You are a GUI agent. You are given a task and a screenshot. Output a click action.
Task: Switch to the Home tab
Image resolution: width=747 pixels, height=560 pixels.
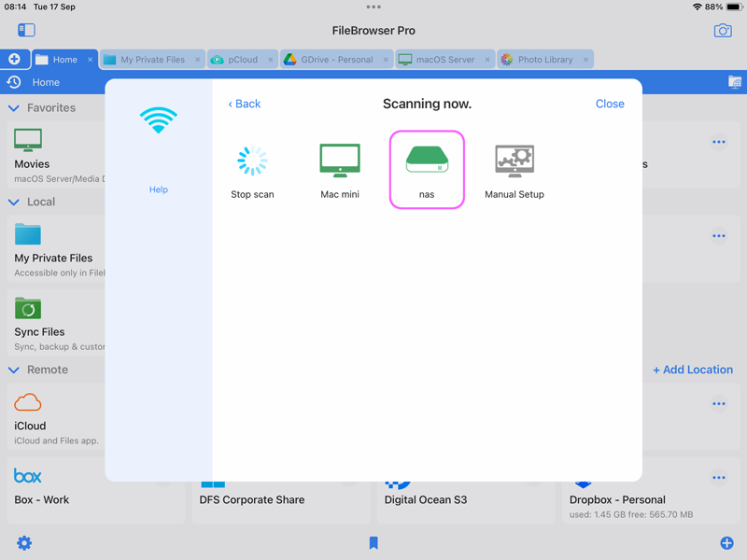pyautogui.click(x=64, y=60)
